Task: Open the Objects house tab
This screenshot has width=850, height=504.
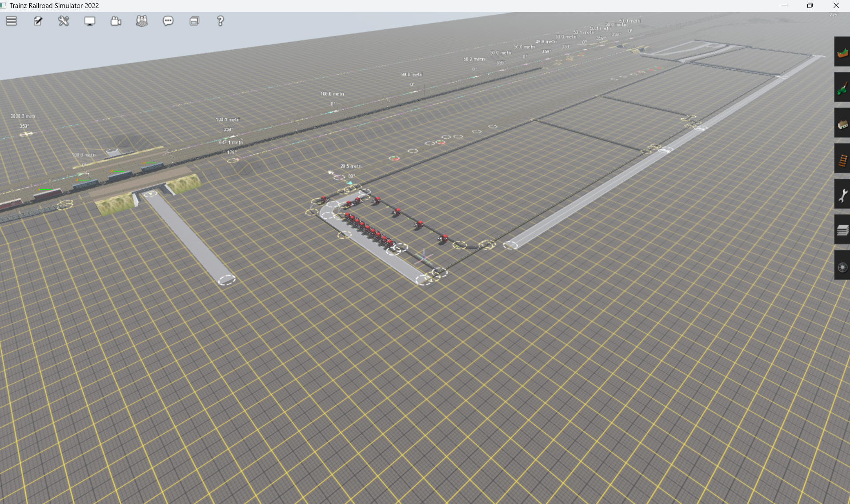Action: point(842,123)
